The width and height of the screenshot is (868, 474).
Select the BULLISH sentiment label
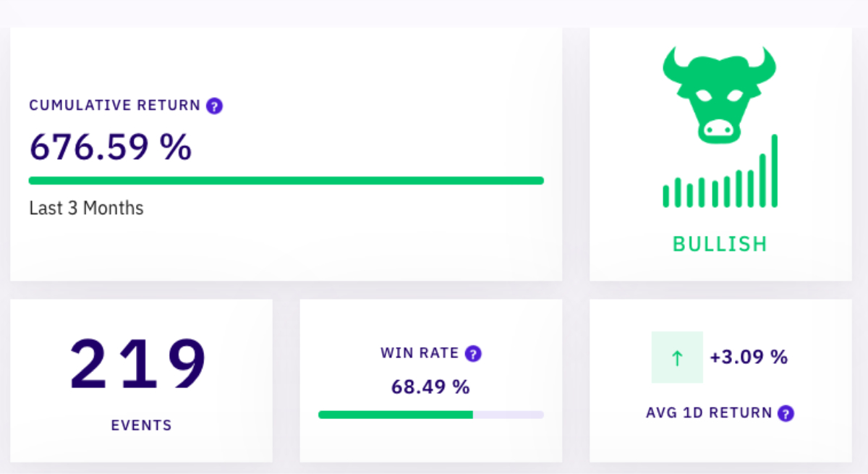click(720, 244)
